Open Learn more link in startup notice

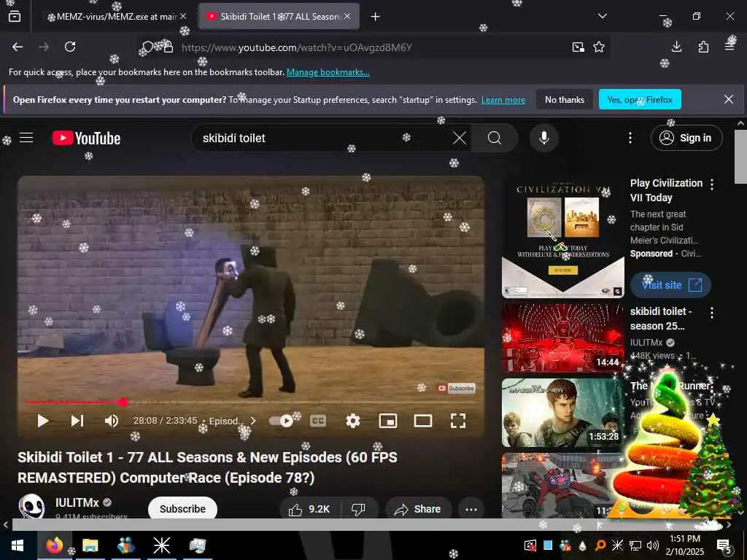(503, 100)
